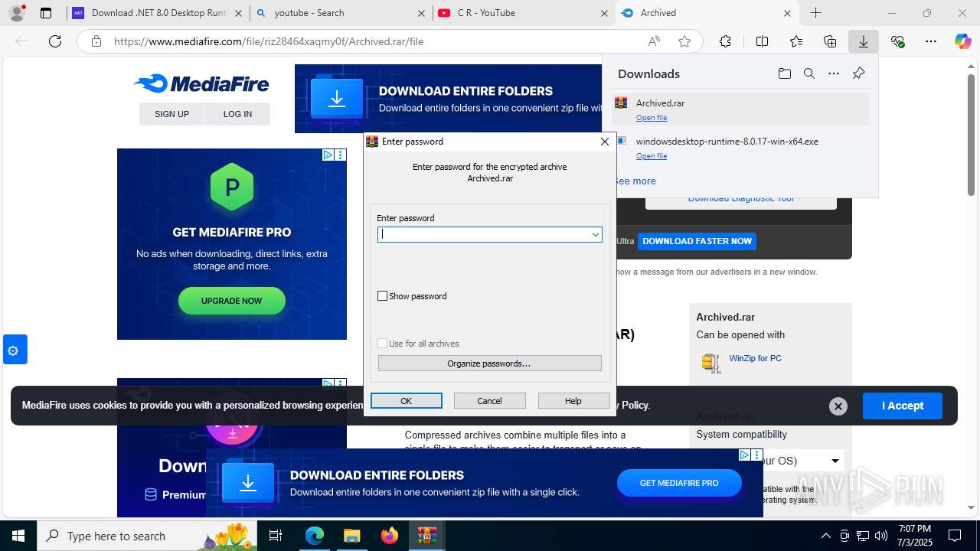Viewport: 980px width, 551px height.
Task: Open the Extensions puzzle icon
Action: pyautogui.click(x=725, y=41)
